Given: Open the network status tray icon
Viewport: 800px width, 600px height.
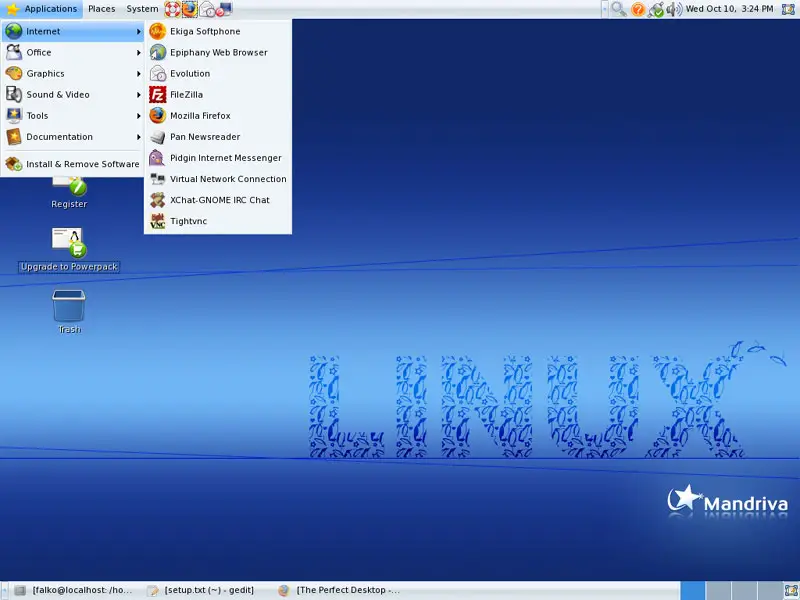Looking at the screenshot, I should [656, 9].
